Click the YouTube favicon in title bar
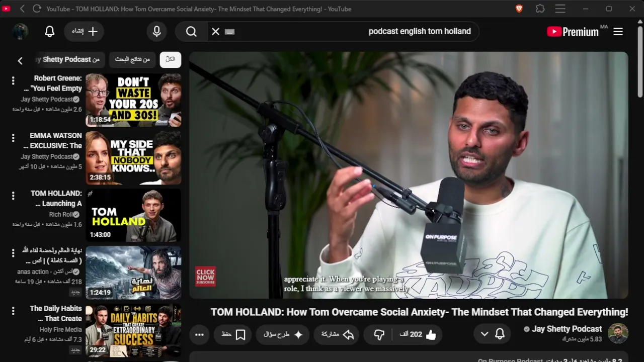Viewport: 644px width, 362px height. coord(6,9)
